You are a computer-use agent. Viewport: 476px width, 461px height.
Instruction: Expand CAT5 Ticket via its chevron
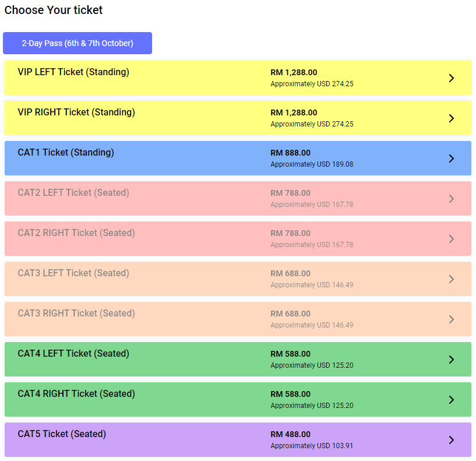click(451, 440)
